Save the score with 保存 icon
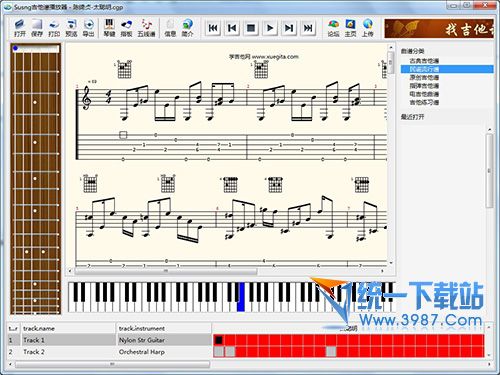500x375 pixels. click(37, 28)
